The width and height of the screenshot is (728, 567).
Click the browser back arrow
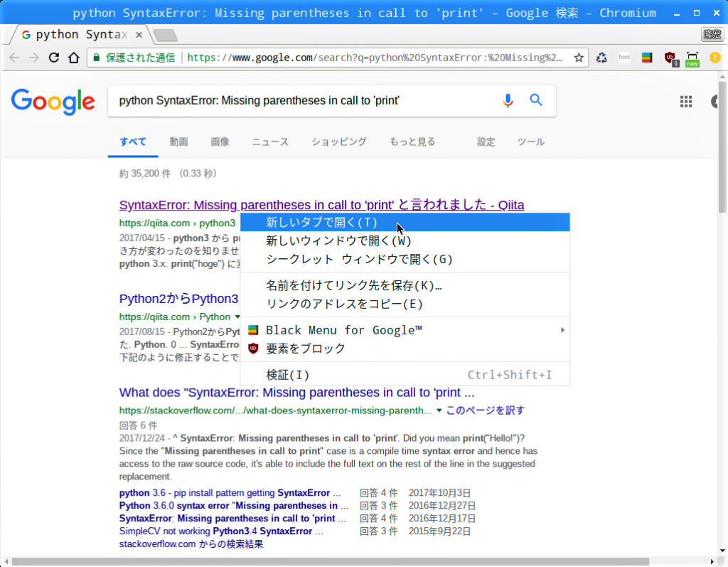[14, 58]
